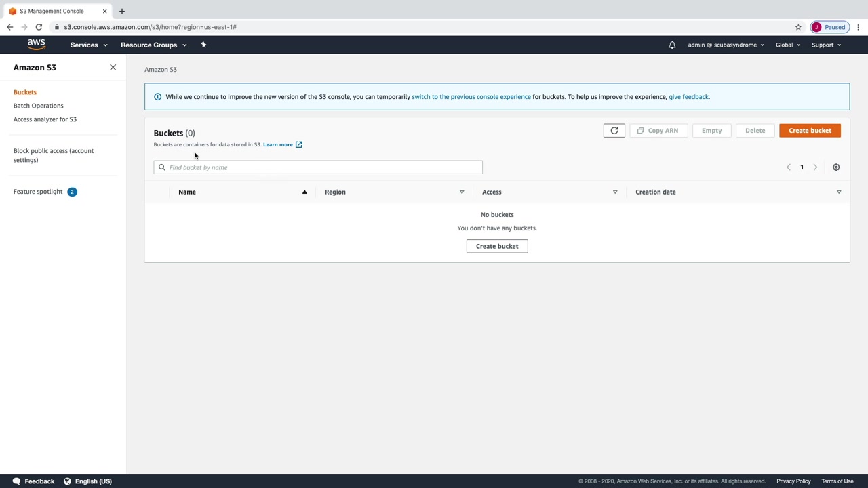Viewport: 868px width, 488px height.
Task: Open the Services dropdown menu
Action: click(89, 45)
